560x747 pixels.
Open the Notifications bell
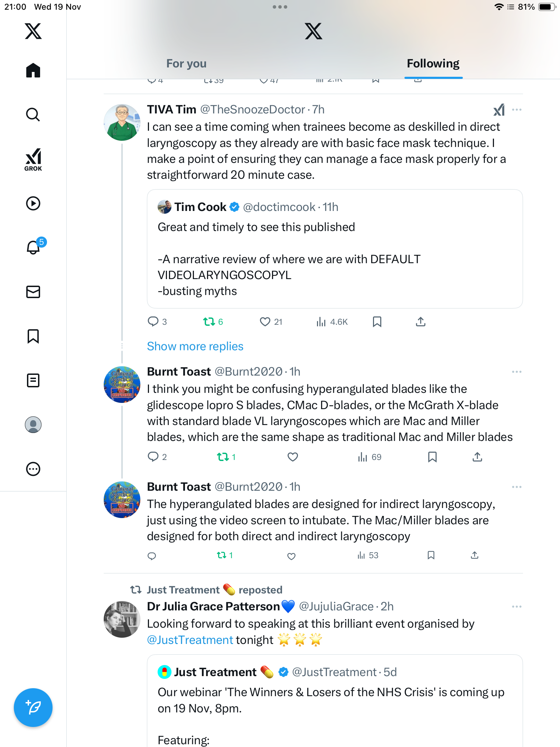[x=33, y=247]
